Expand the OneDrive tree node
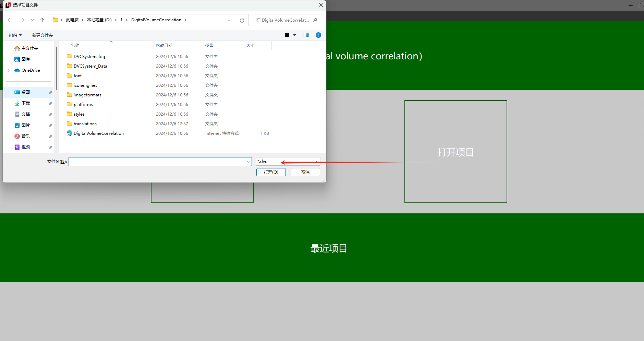The width and height of the screenshot is (644, 341). [9, 70]
